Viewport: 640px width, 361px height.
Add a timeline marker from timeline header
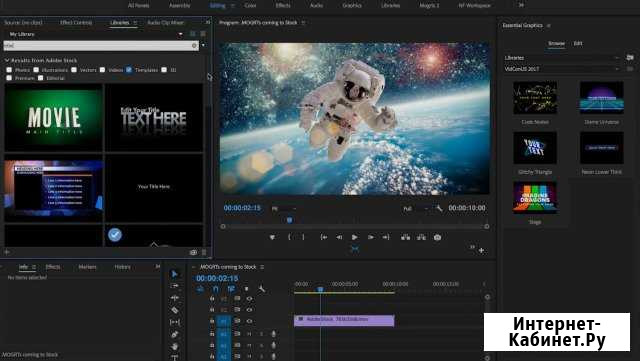tap(247, 289)
